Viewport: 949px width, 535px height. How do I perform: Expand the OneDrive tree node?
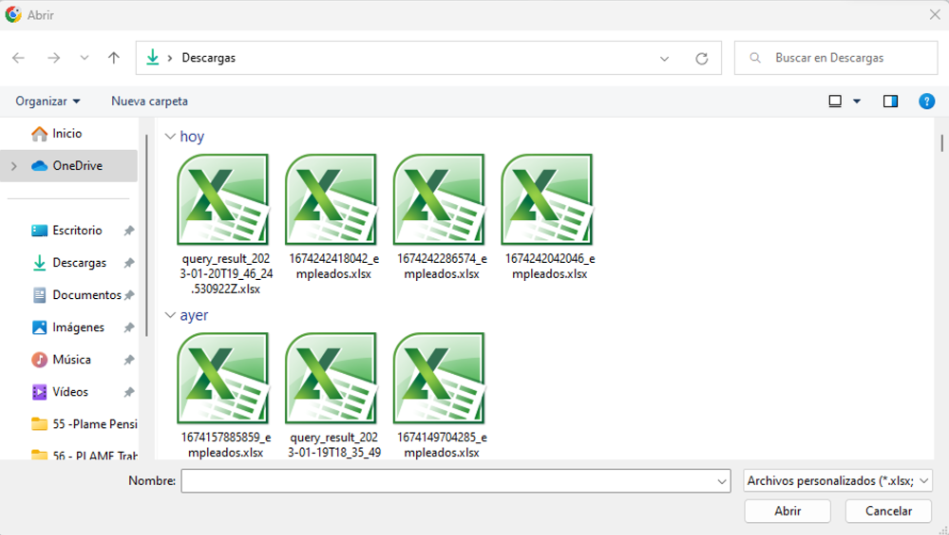click(x=14, y=166)
